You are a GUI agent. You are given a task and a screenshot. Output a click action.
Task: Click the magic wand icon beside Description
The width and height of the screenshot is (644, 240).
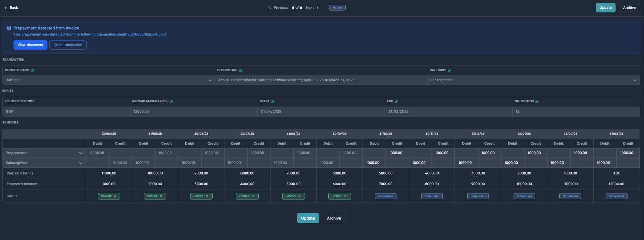click(x=240, y=70)
